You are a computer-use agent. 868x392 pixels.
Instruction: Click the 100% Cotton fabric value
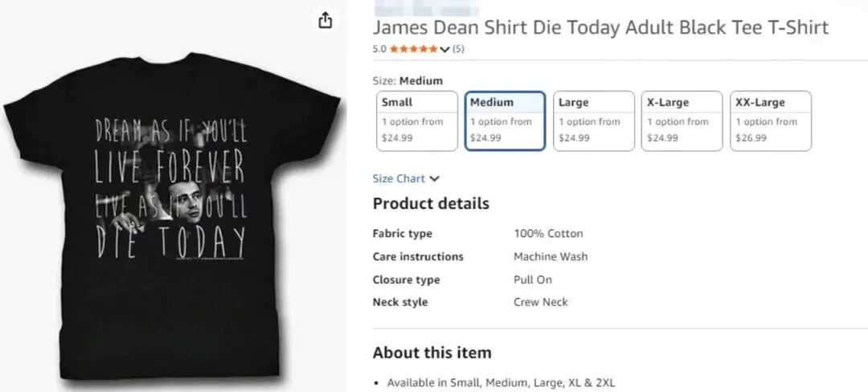[548, 234]
